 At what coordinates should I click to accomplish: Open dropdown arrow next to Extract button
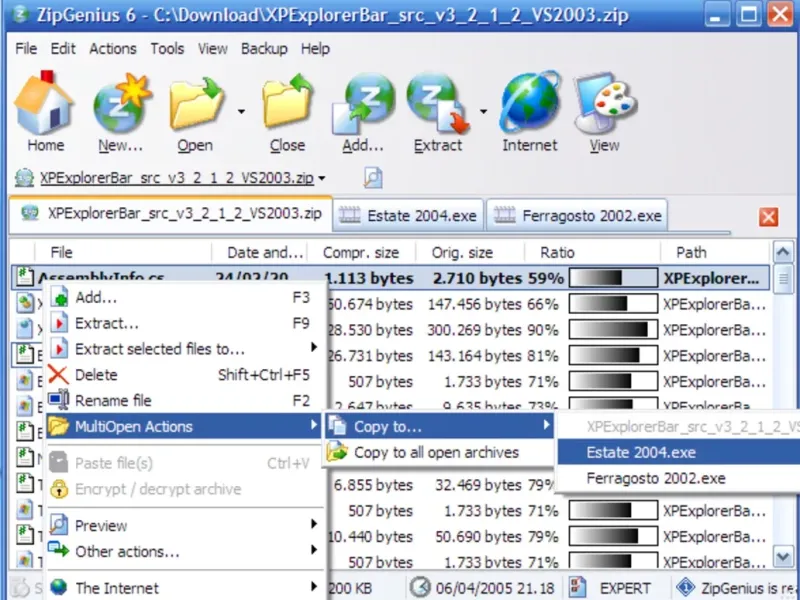click(x=483, y=111)
